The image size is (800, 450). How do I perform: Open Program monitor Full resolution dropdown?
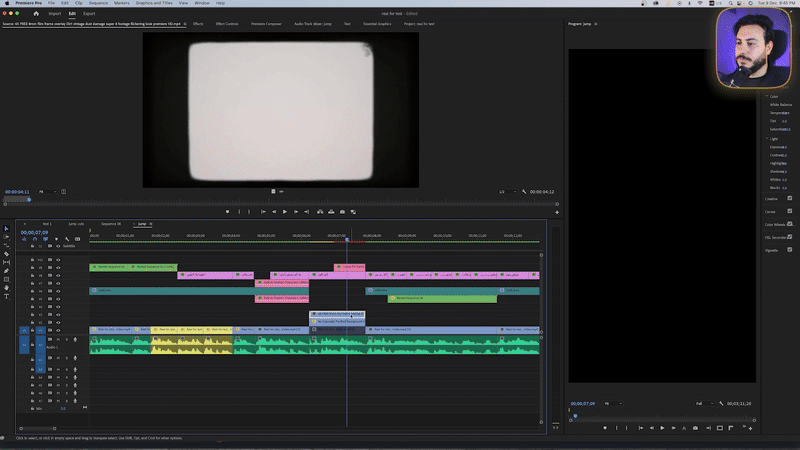[703, 403]
